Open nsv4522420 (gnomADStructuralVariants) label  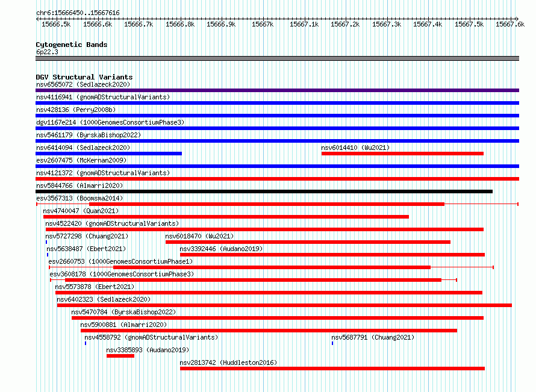pyautogui.click(x=112, y=223)
